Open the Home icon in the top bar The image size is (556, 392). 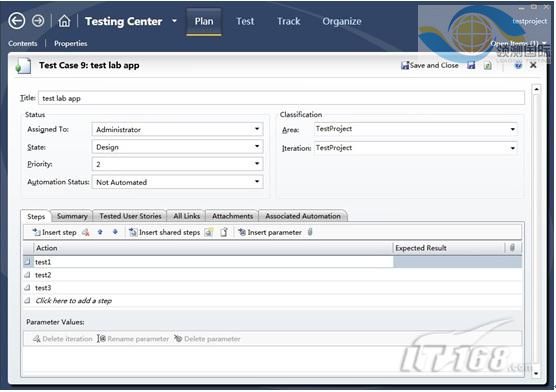tap(64, 21)
